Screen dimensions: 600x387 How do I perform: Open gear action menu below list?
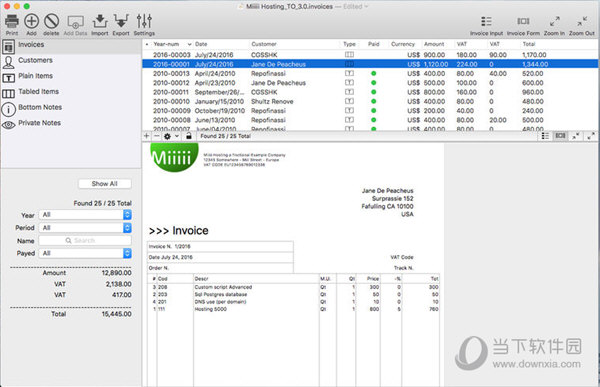(x=171, y=136)
